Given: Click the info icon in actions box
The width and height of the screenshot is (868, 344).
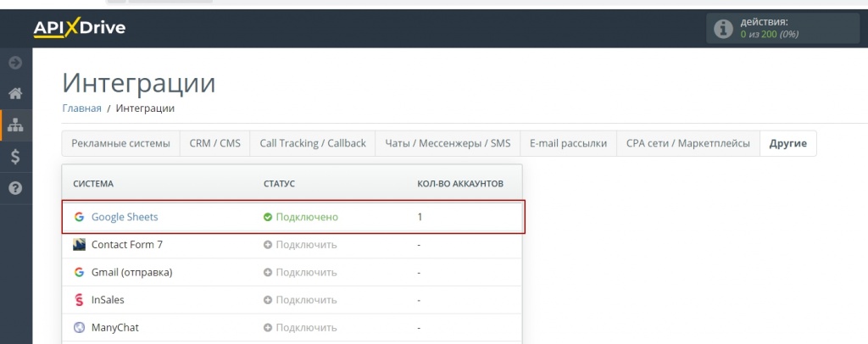Looking at the screenshot, I should [723, 28].
